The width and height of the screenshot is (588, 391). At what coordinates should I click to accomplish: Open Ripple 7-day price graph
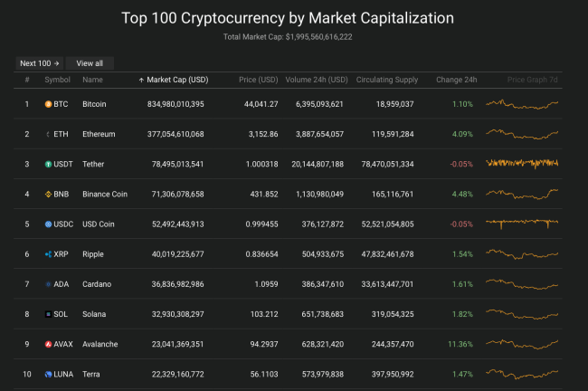pos(522,254)
